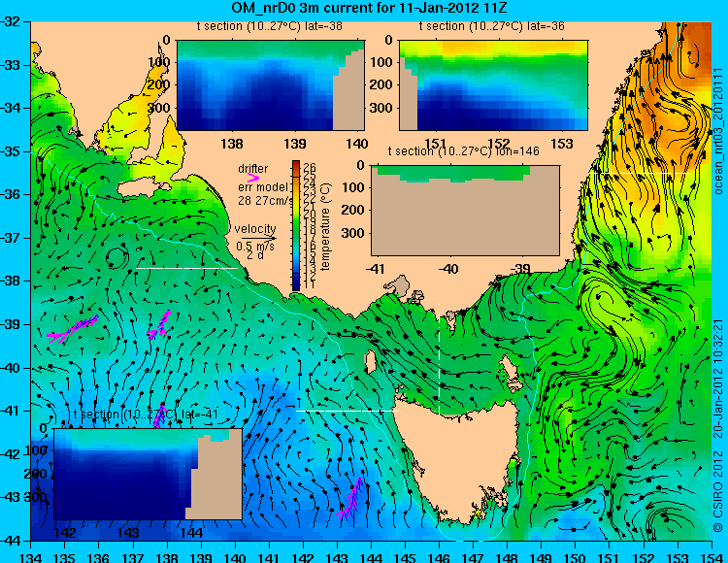Click the 't section (10..27°C) lat=-38' heading

tap(269, 26)
